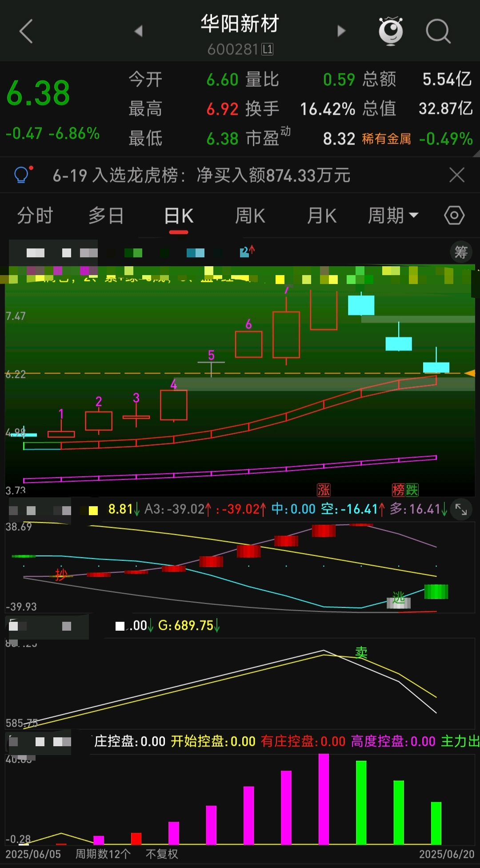Select the 分时 tab
The image size is (480, 868).
click(x=35, y=216)
